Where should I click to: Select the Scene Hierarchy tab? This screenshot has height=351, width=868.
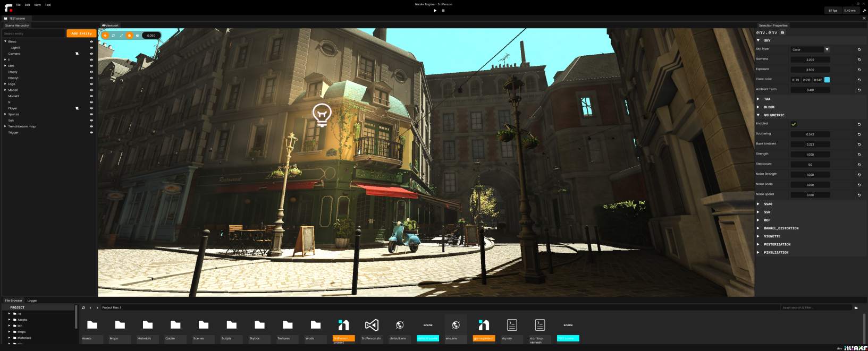[17, 25]
